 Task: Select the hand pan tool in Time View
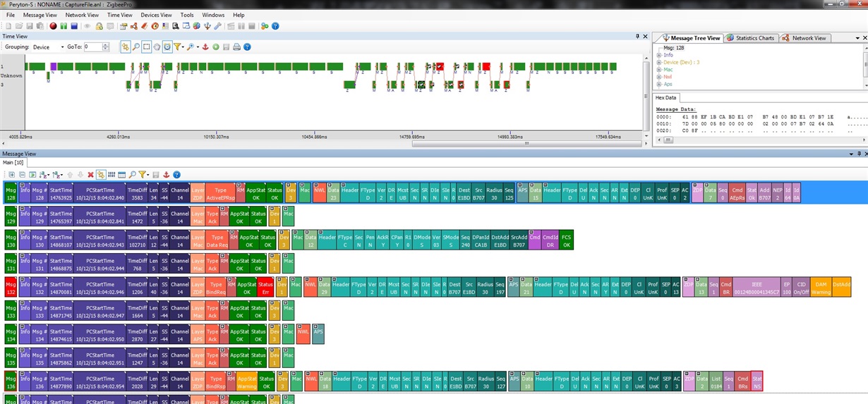(157, 47)
